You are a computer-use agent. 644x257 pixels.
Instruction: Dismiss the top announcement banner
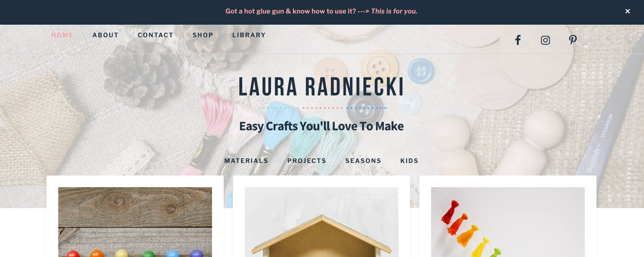627,11
